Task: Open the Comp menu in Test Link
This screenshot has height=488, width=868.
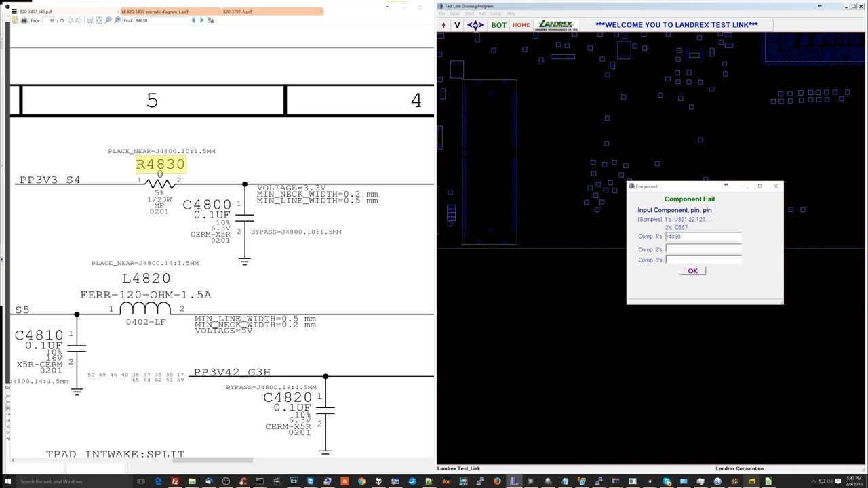Action: tap(496, 14)
